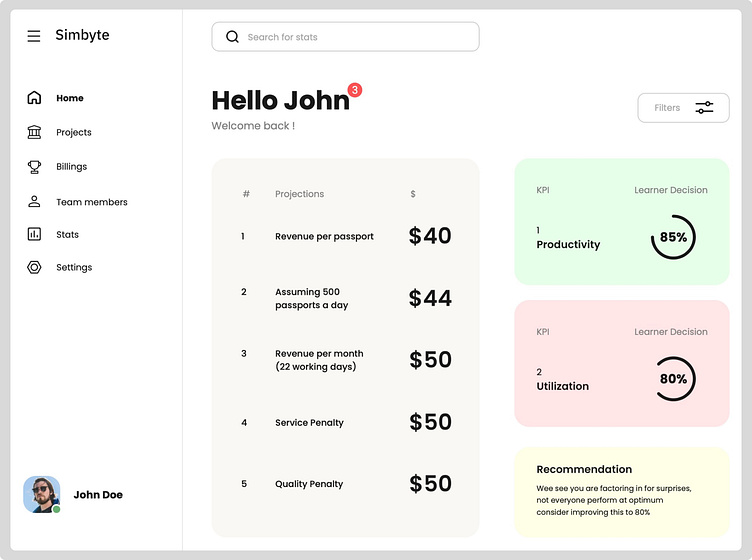Click the filter sliders icon
The height and width of the screenshot is (560, 752).
click(704, 107)
